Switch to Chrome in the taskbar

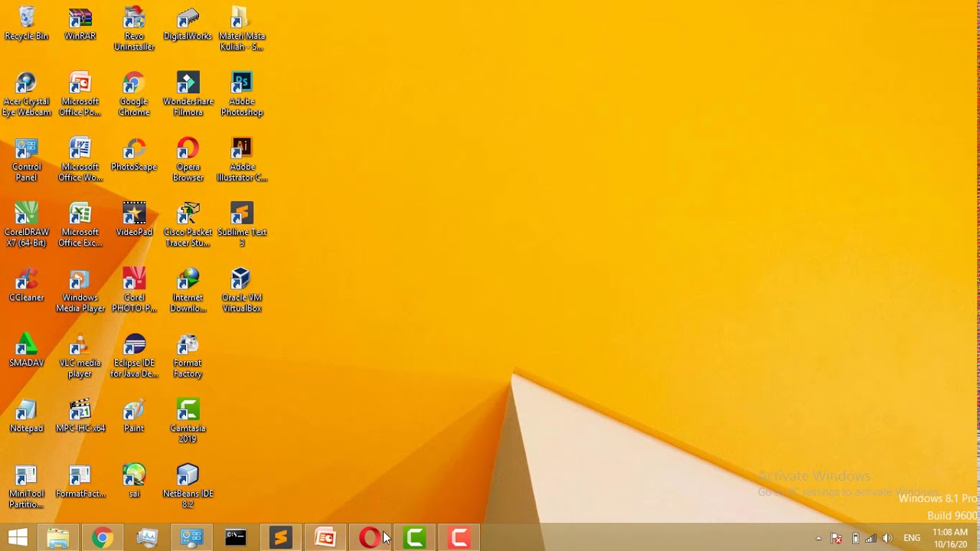pyautogui.click(x=102, y=538)
